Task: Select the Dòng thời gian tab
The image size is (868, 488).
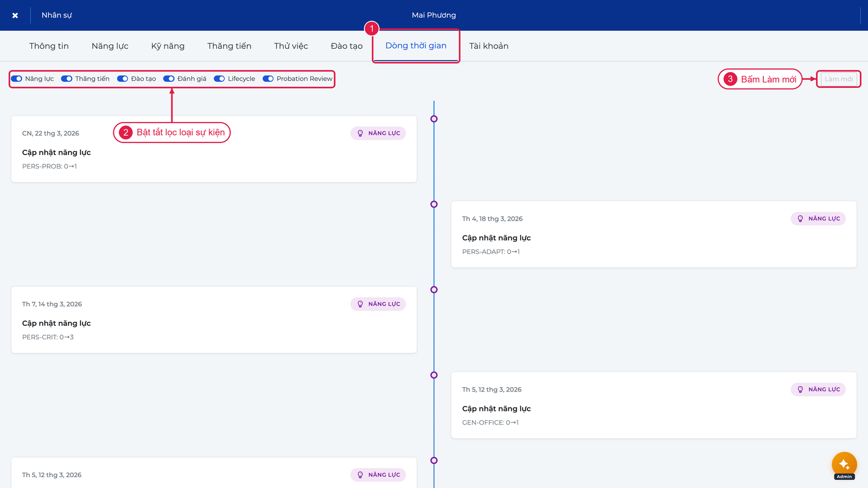Action: click(x=416, y=46)
